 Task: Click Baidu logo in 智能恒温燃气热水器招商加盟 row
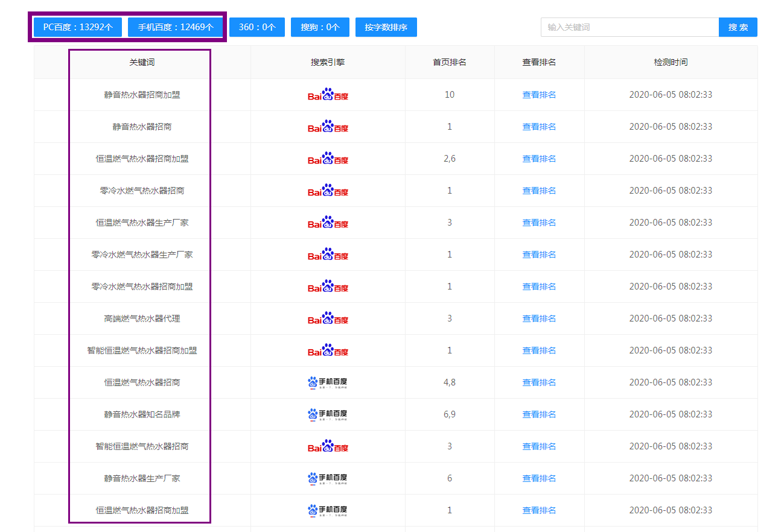click(x=328, y=350)
